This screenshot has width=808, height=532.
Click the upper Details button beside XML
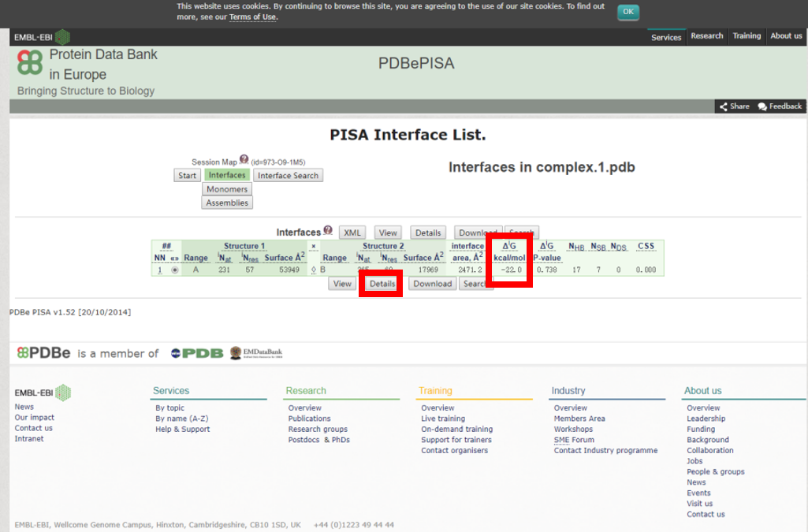(x=428, y=233)
